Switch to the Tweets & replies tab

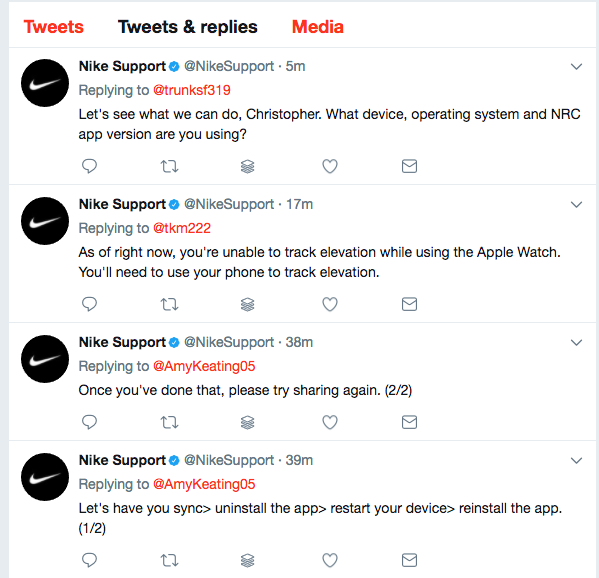188,27
